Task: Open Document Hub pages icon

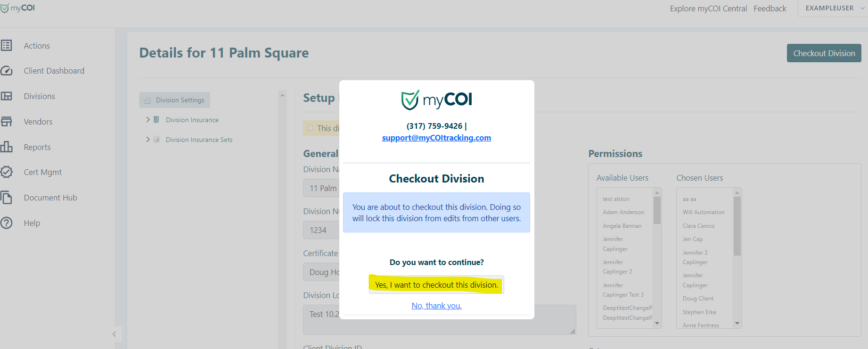Action: point(7,198)
